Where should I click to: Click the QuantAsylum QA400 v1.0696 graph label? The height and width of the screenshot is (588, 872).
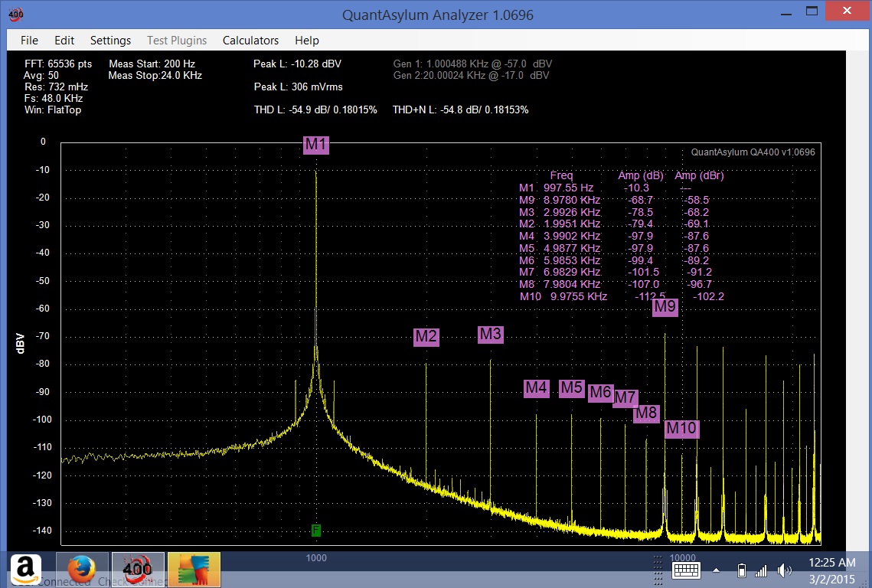(753, 152)
